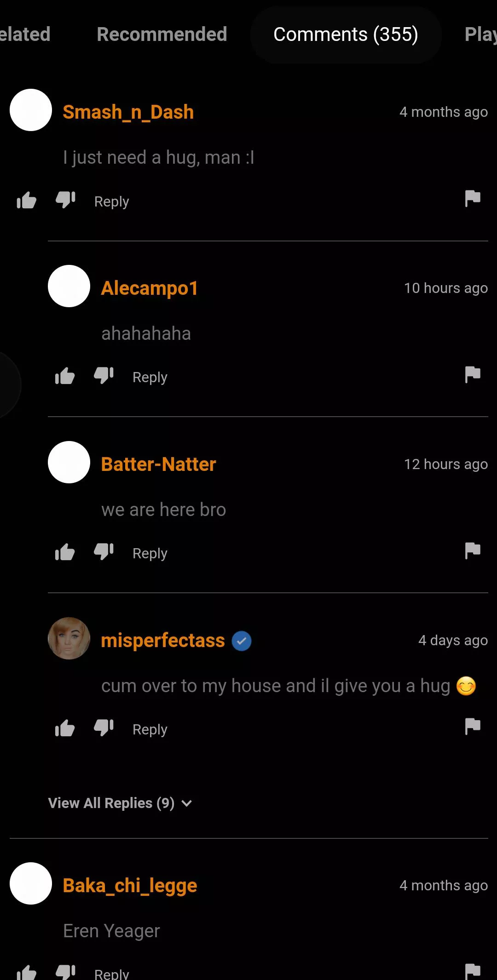Report Batter-Natter's comment using the flag

(473, 552)
